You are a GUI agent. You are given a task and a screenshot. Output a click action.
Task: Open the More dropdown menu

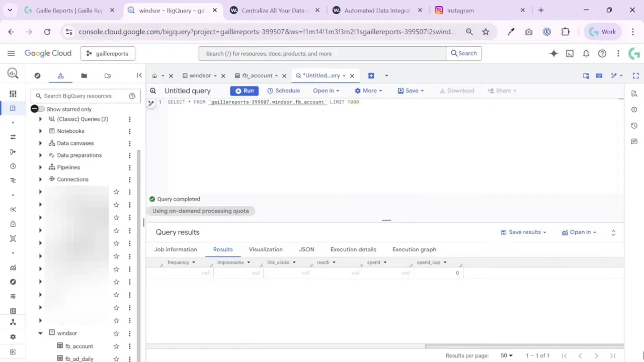point(368,90)
